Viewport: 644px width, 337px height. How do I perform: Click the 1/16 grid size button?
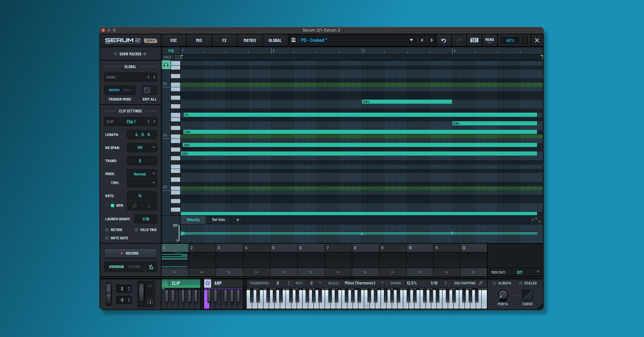point(171,51)
